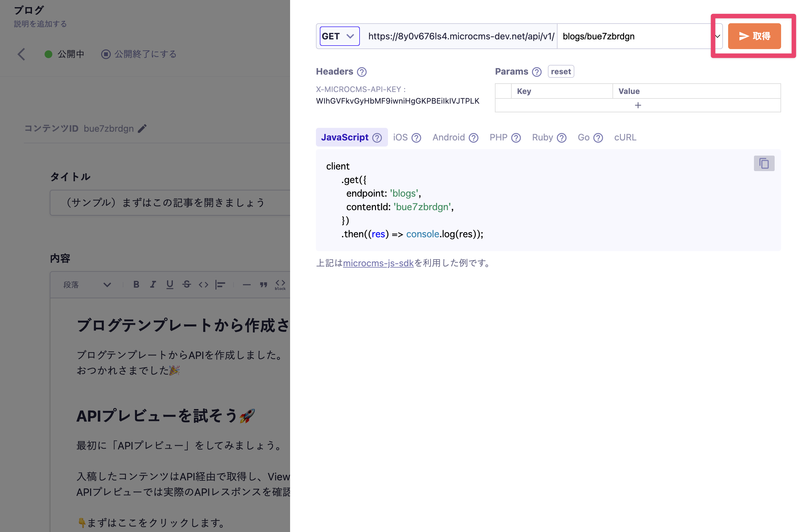This screenshot has width=805, height=532.
Task: Open the microcms-js-sdk link
Action: (378, 263)
